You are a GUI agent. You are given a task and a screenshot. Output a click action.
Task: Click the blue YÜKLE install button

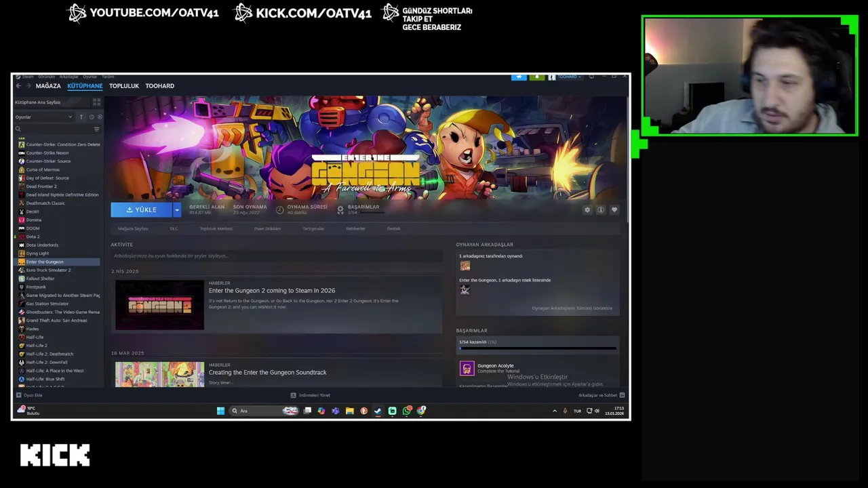(x=142, y=210)
